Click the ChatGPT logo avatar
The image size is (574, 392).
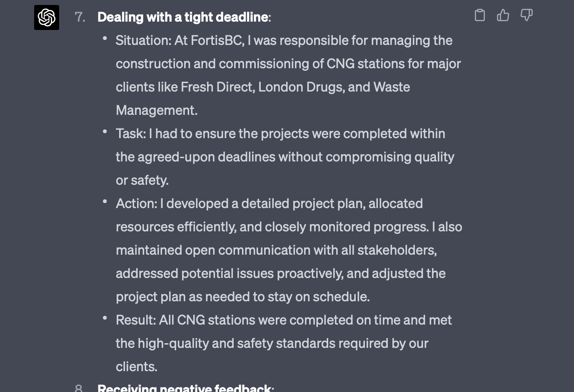[47, 17]
